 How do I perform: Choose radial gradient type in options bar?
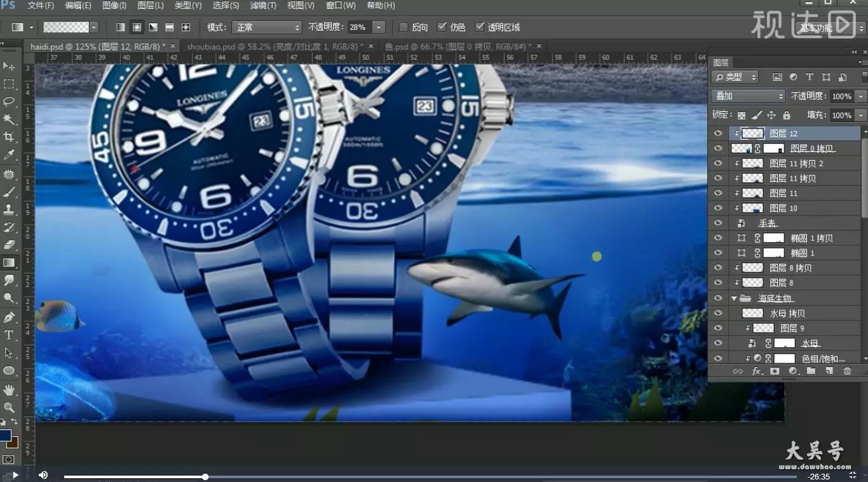point(137,27)
